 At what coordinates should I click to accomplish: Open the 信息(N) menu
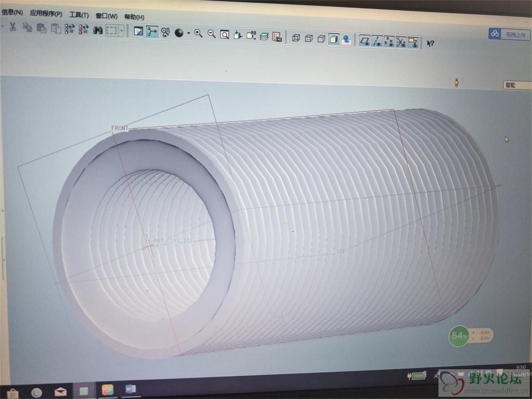click(x=12, y=12)
